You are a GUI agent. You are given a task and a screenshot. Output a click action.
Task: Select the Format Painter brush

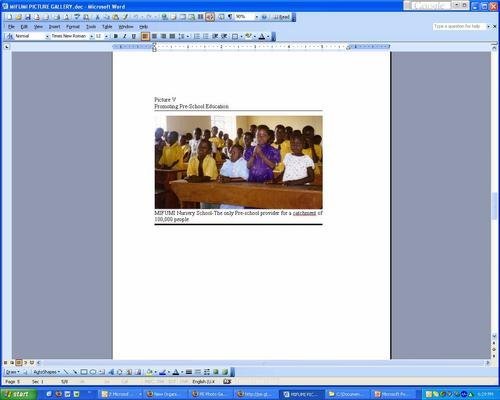click(125, 17)
